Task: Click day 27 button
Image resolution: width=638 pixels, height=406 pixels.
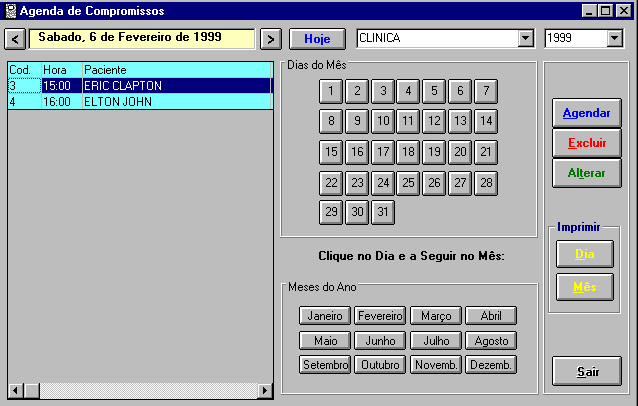Action: [460, 183]
